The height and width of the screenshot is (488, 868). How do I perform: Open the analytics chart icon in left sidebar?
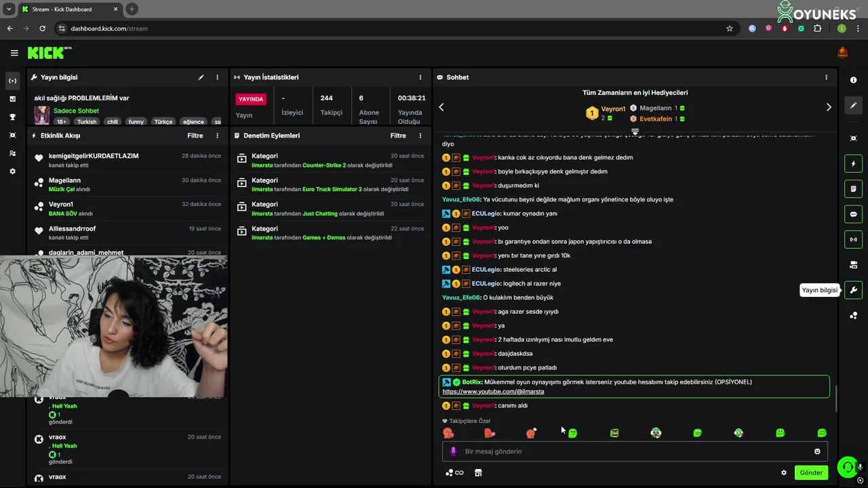(x=12, y=99)
